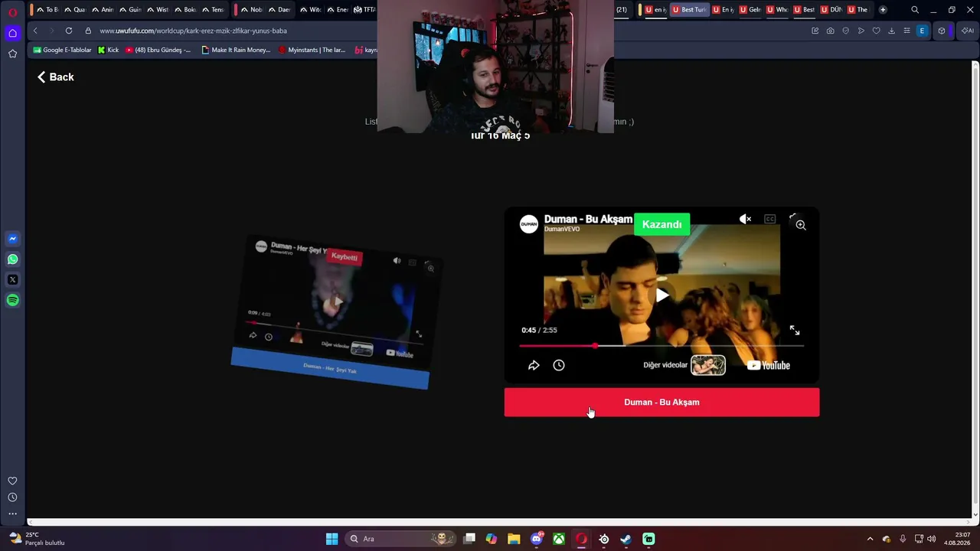Open the extensions cube icon
The height and width of the screenshot is (551, 980).
point(942,31)
